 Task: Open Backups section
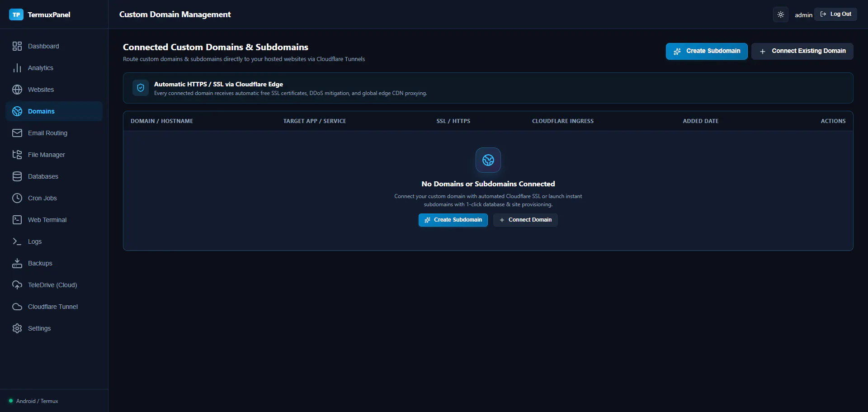point(54,263)
